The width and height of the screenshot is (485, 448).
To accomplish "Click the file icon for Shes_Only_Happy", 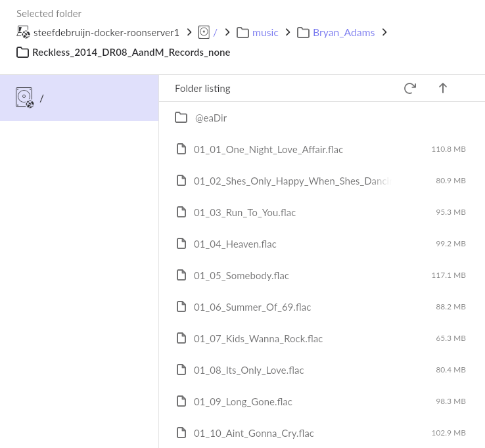I will [x=181, y=180].
